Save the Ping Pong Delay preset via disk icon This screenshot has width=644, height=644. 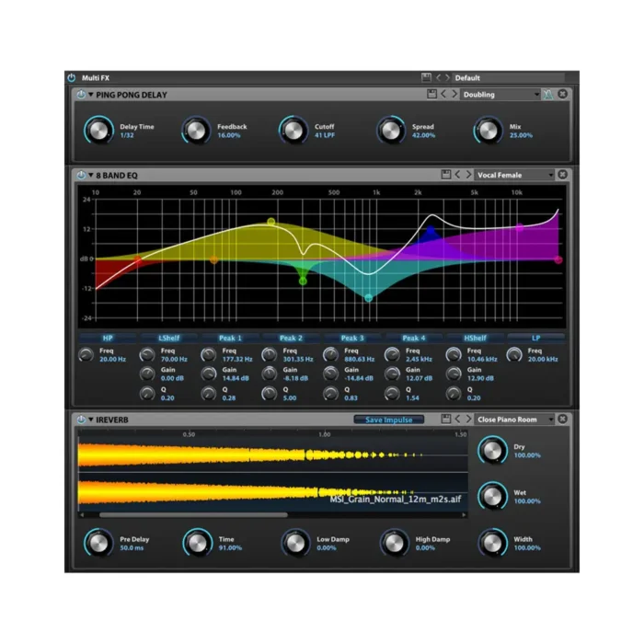[x=431, y=95]
